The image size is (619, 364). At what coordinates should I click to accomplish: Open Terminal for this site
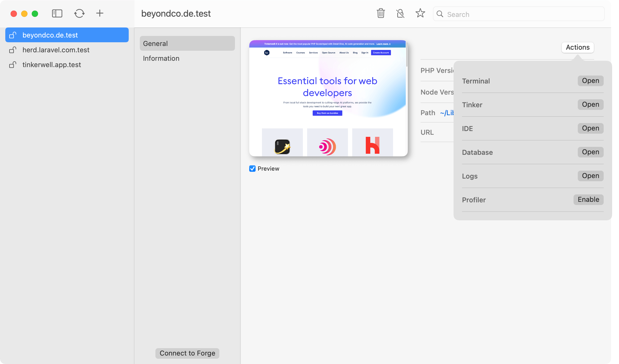click(x=590, y=81)
